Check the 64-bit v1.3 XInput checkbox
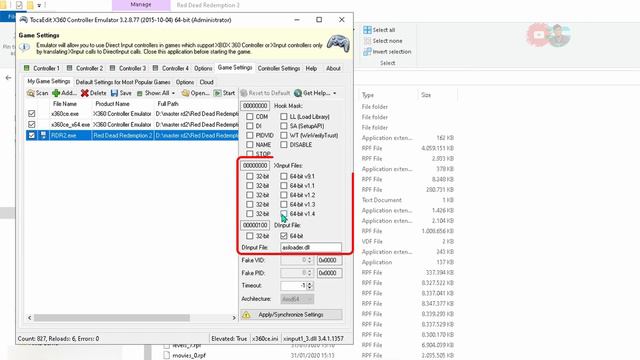640x360 pixels. point(284,204)
